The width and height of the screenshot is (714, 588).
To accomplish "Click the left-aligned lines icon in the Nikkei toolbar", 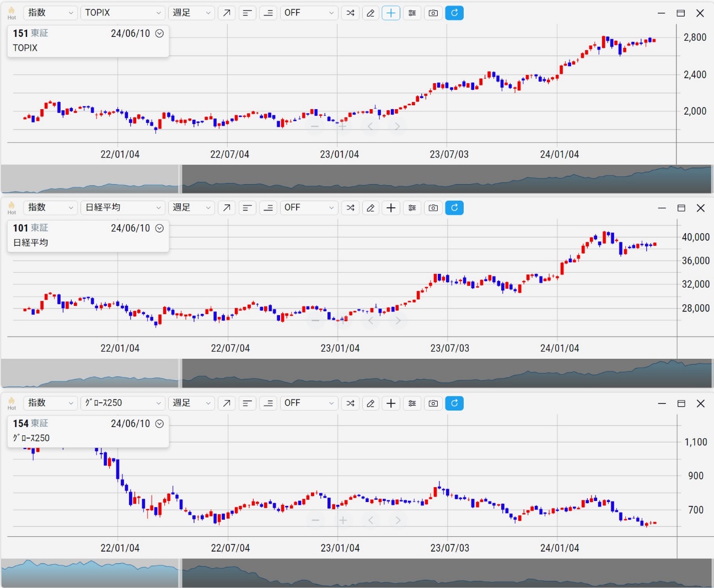I will 247,208.
